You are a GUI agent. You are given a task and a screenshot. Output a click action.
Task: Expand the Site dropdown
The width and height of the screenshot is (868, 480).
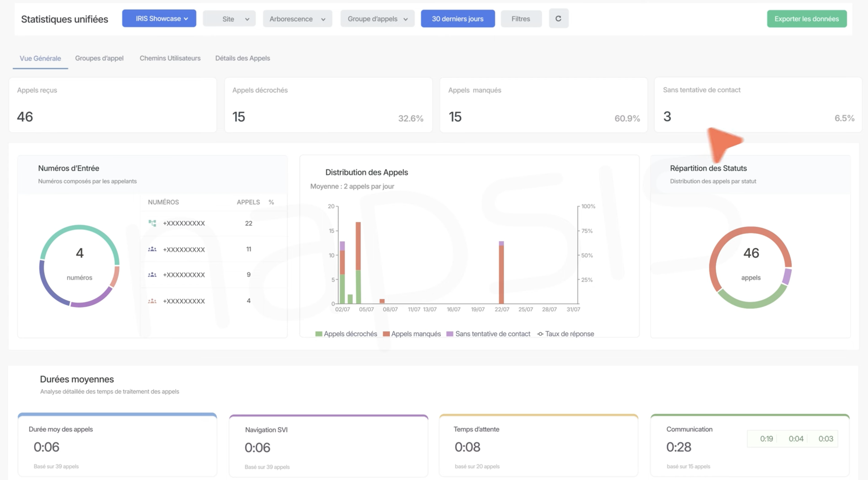(229, 19)
